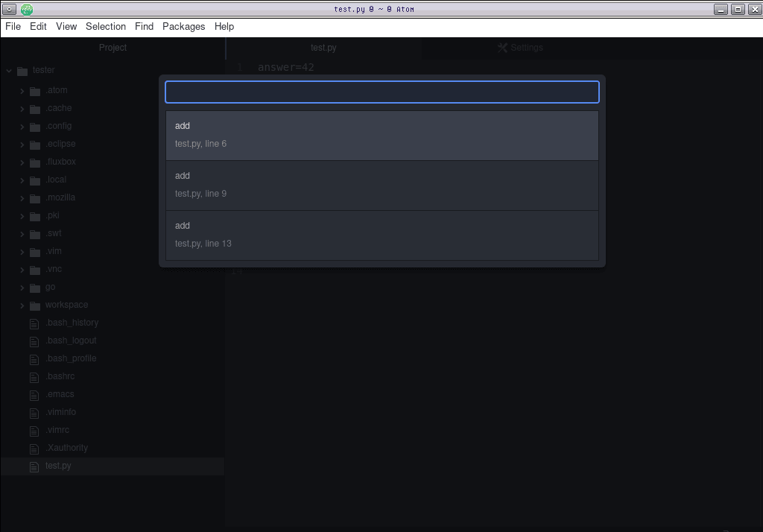Expand the .swt folder chevron

coord(22,234)
